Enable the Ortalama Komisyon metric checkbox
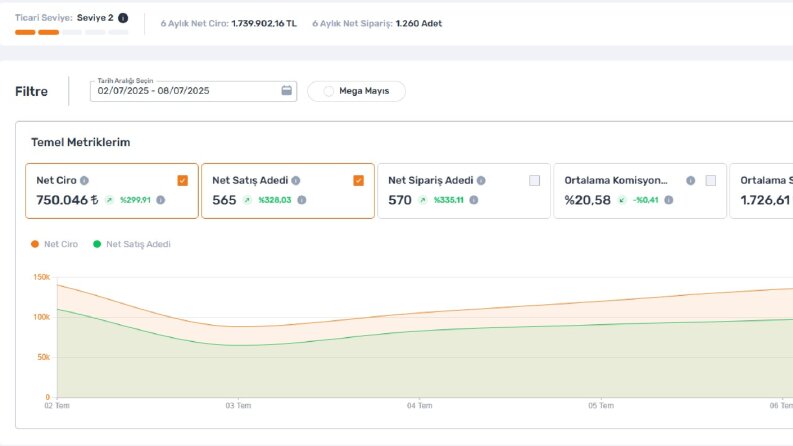 click(x=711, y=181)
